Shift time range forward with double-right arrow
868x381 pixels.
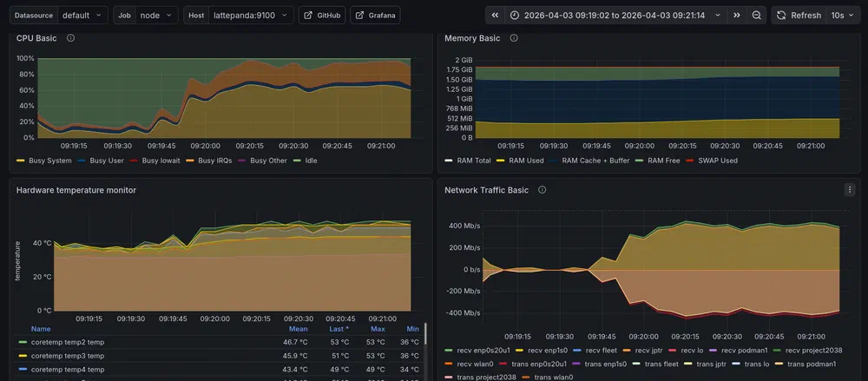pos(736,16)
